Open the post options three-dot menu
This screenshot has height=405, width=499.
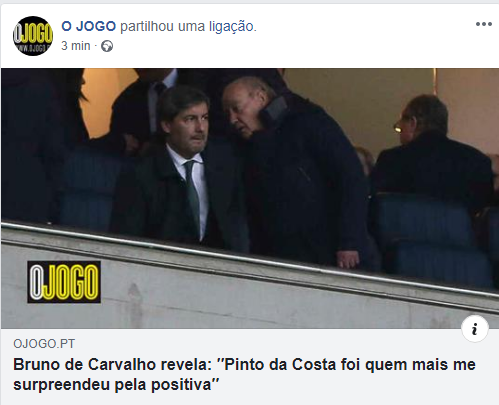click(483, 24)
